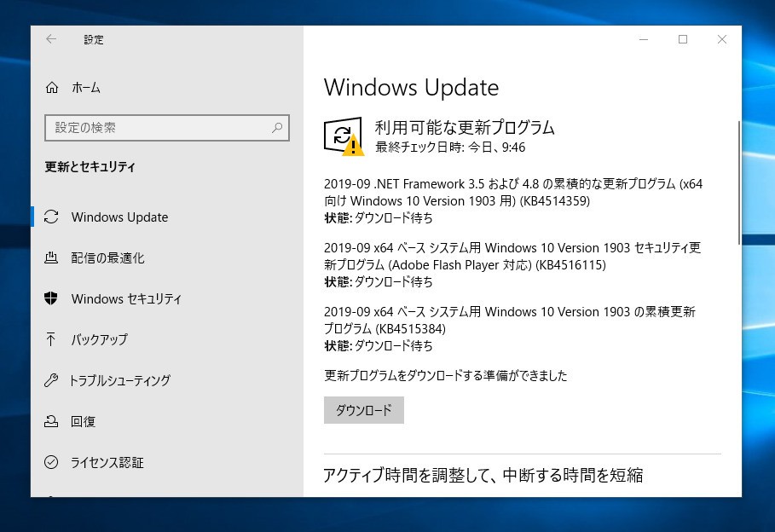775x532 pixels.
Task: Click 最終チェック日時: 今日、9:46 text
Action: click(450, 147)
